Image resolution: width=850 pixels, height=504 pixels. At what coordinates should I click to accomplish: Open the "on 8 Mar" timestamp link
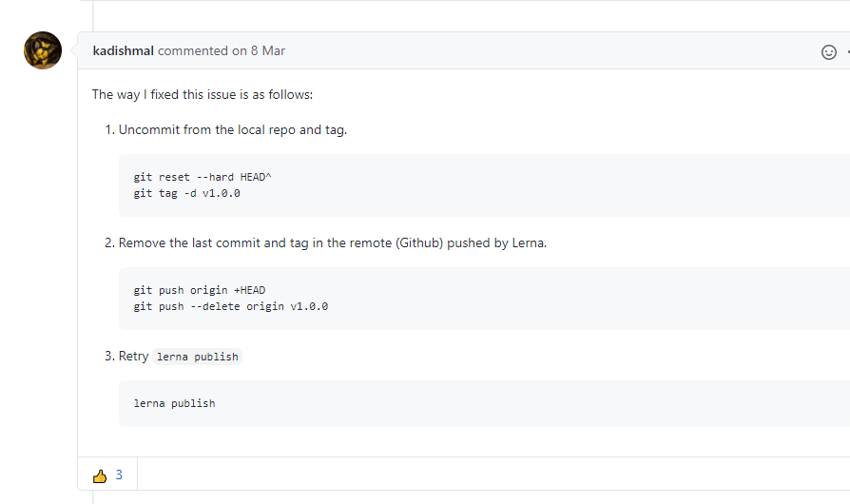[x=259, y=50]
